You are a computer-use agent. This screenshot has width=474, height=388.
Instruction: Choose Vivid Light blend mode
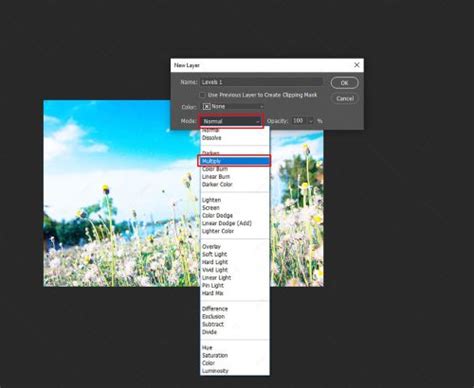235,270
